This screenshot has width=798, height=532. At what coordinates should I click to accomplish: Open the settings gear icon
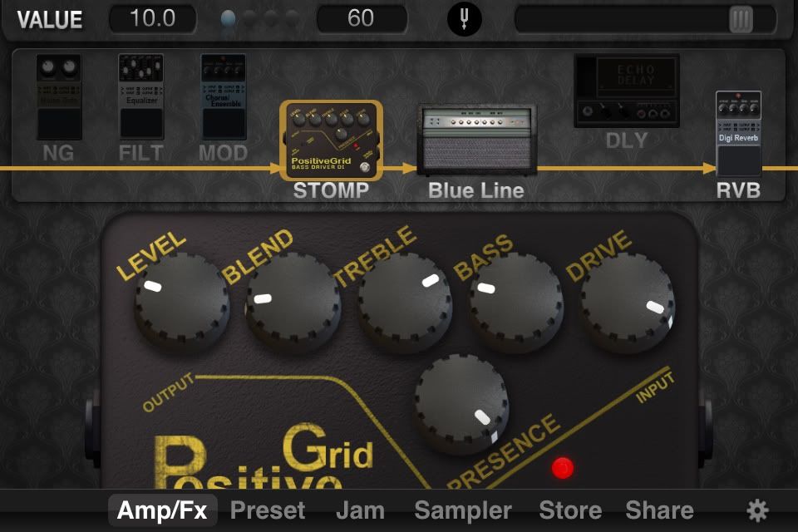pyautogui.click(x=757, y=510)
